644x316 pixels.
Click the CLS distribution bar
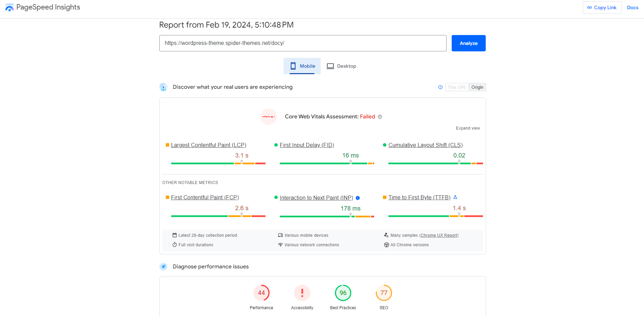[436, 163]
